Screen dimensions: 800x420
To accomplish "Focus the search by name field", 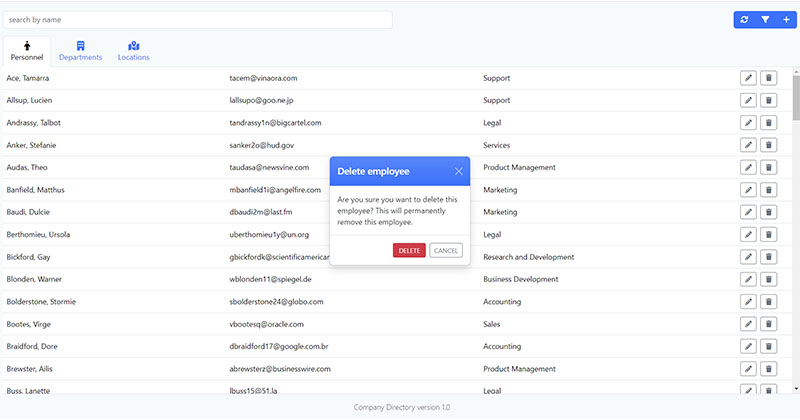I will 197,20.
